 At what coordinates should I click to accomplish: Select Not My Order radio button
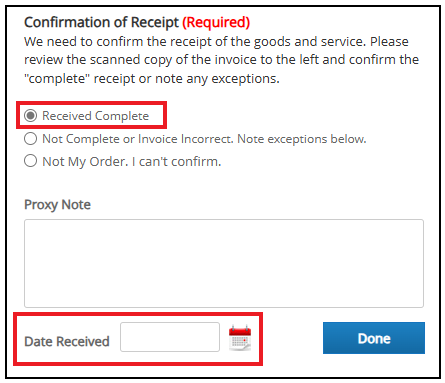(x=30, y=161)
